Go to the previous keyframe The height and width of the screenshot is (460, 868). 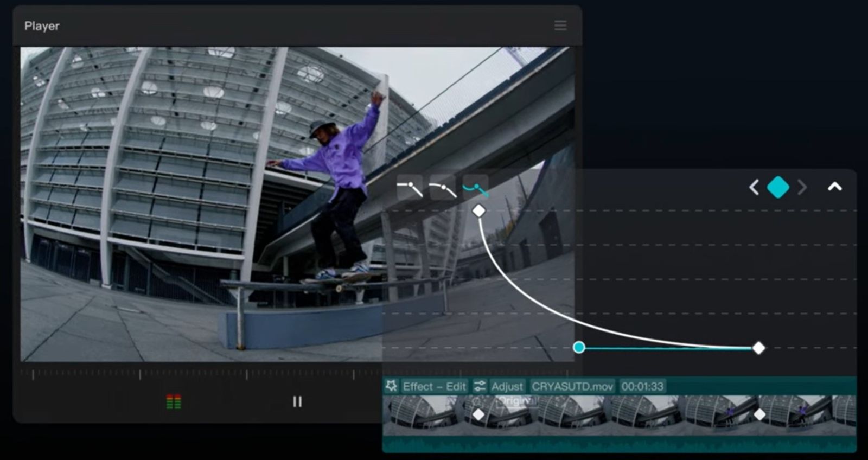[x=754, y=188]
